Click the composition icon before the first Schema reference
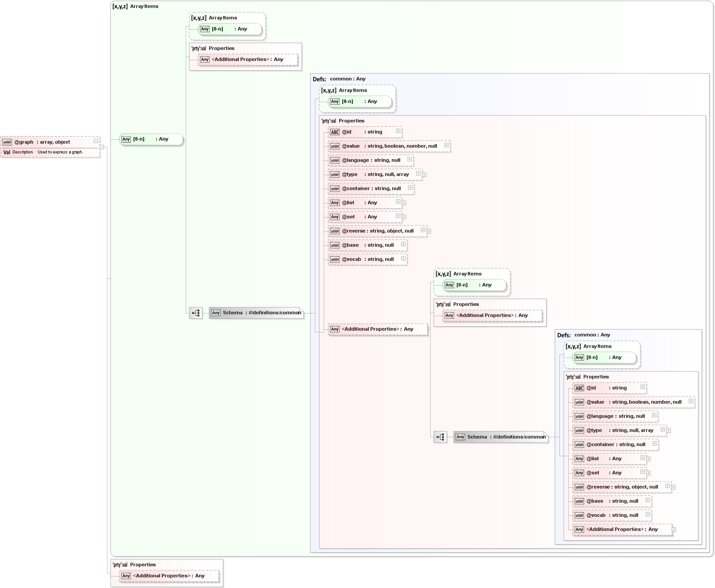The image size is (715, 588). point(195,313)
